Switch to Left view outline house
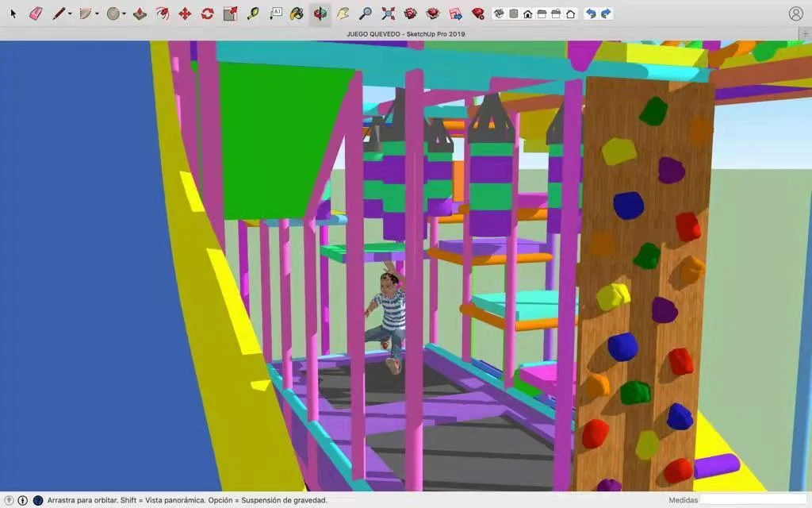The width and height of the screenshot is (812, 508). point(570,13)
